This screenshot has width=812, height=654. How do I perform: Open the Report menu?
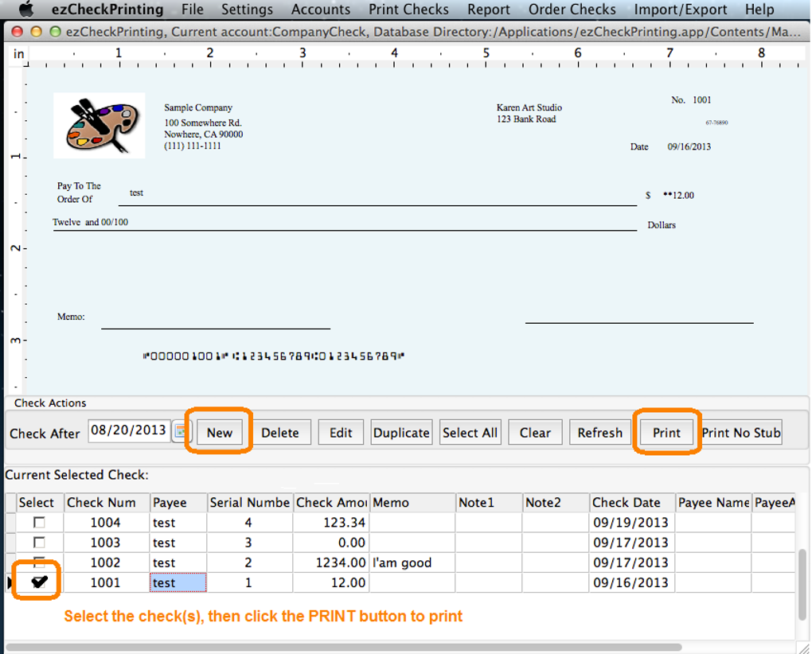[x=488, y=10]
